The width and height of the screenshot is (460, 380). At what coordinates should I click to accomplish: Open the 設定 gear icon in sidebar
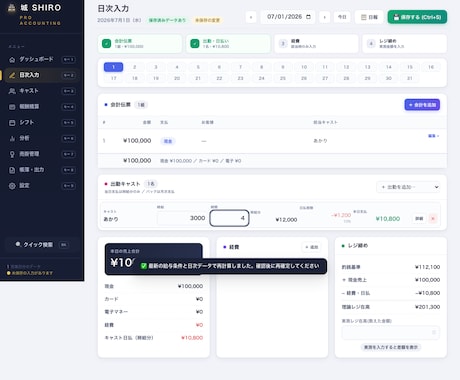12,186
